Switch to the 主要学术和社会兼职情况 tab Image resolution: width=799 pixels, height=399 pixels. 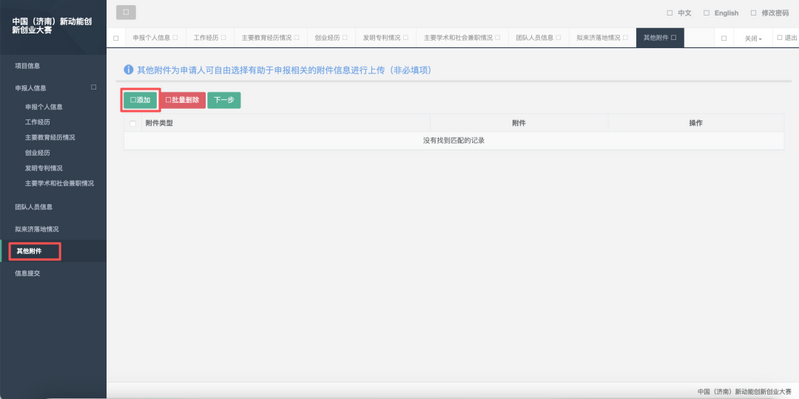(x=458, y=38)
